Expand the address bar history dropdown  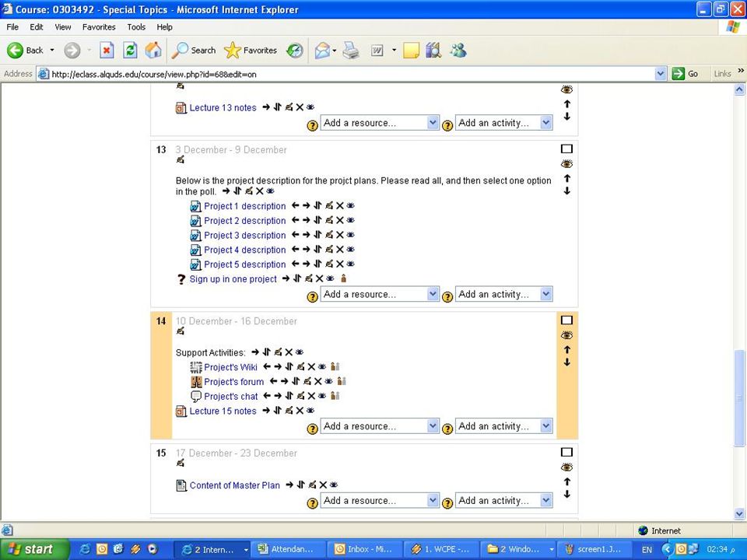click(x=661, y=74)
